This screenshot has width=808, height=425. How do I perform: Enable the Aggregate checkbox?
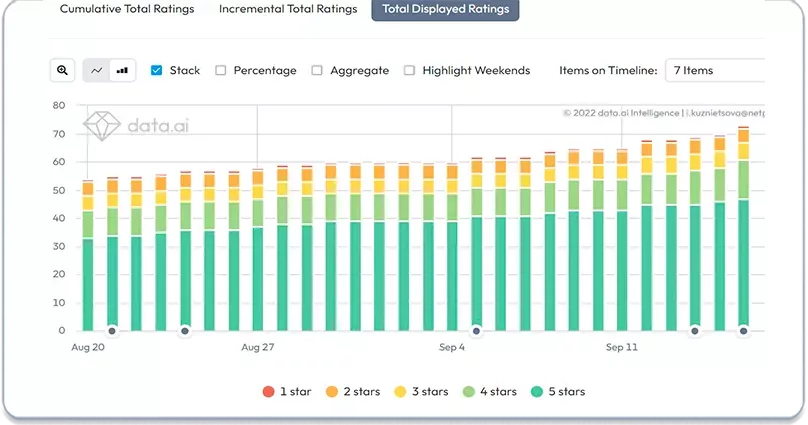coord(317,70)
